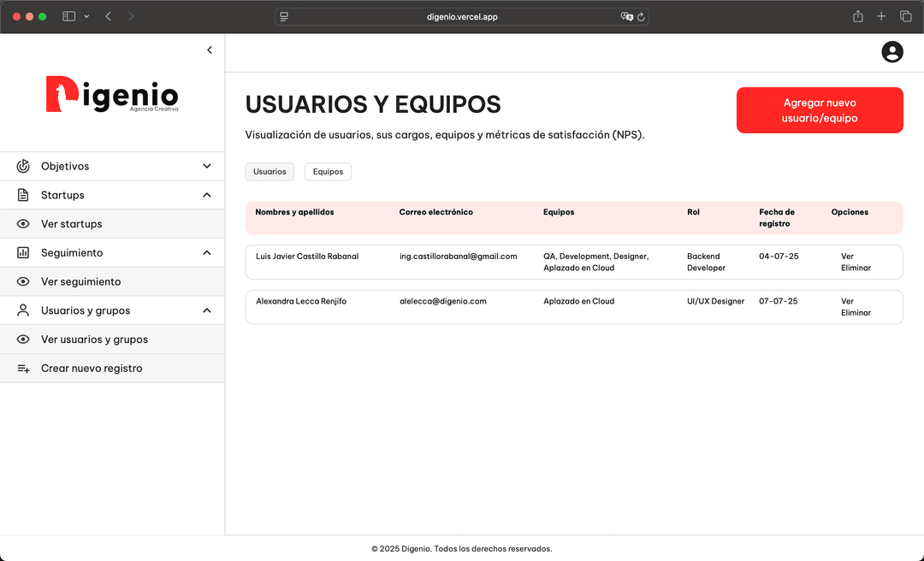Select the Usuarios tab

pos(269,171)
